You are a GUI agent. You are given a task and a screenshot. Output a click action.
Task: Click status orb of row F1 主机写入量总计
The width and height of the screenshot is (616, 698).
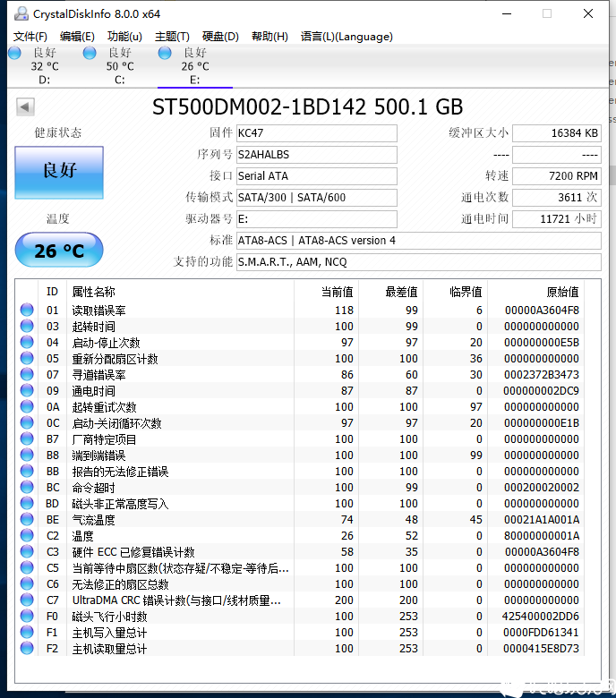point(27,632)
